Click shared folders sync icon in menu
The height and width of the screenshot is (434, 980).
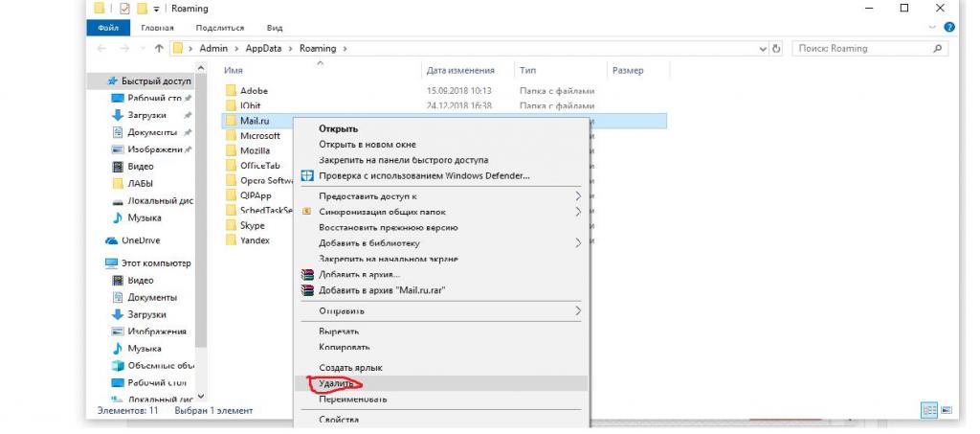coord(306,212)
